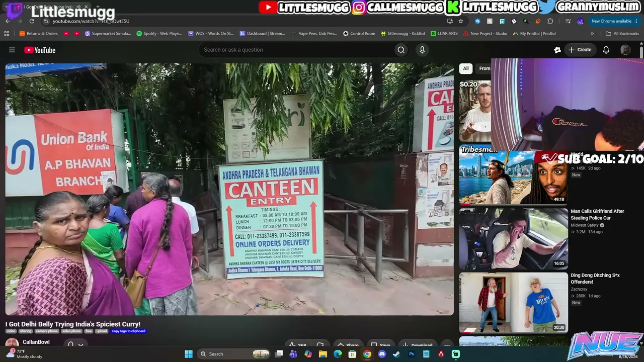Image resolution: width=644 pixels, height=362 pixels.
Task: Open Microsoft Store from the taskbar
Action: [353, 354]
